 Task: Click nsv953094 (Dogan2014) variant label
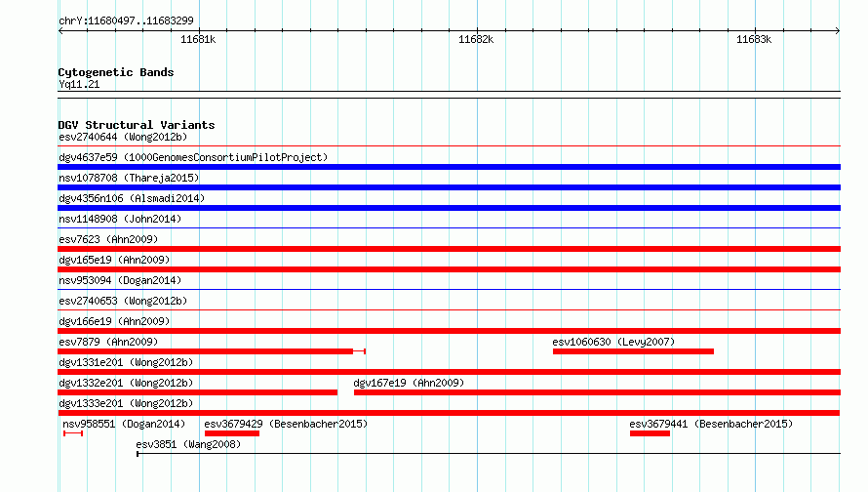[120, 280]
